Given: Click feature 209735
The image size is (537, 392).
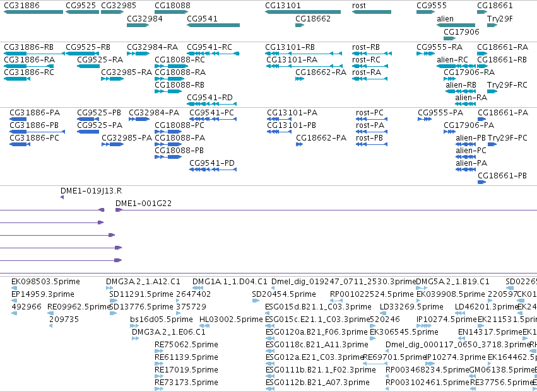Looking at the screenshot, I should pyautogui.click(x=50, y=326).
